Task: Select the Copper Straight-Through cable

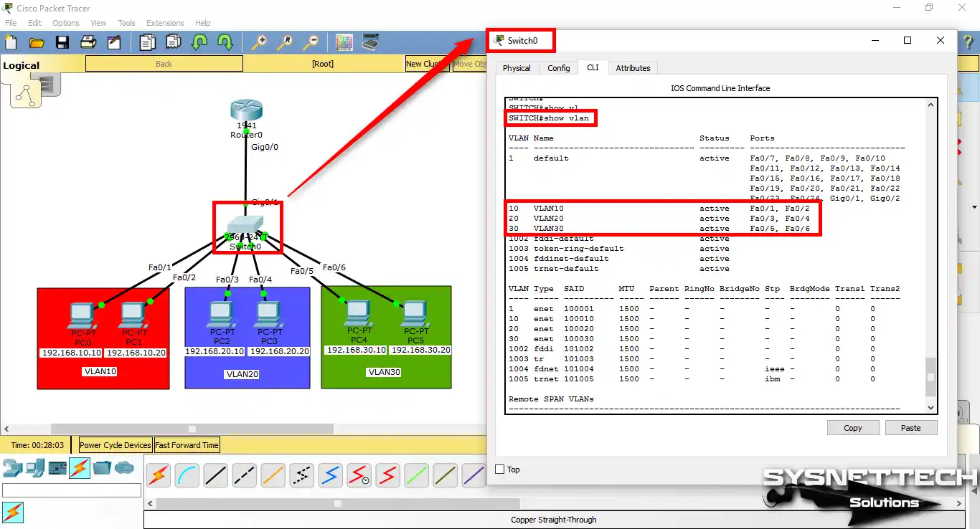Action: [x=215, y=475]
